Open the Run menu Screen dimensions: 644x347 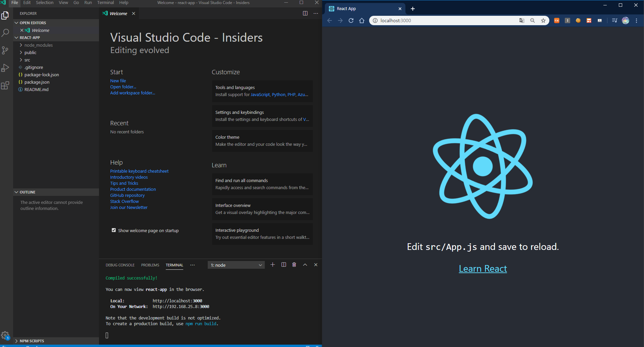point(88,3)
